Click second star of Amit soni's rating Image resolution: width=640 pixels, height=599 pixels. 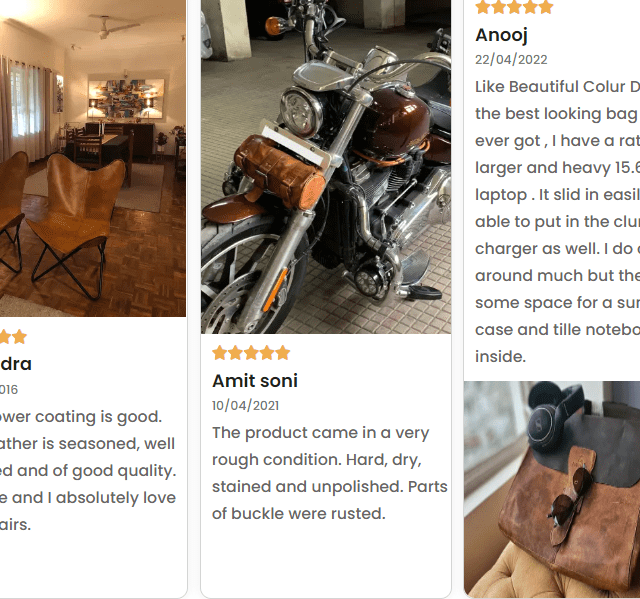click(x=236, y=353)
